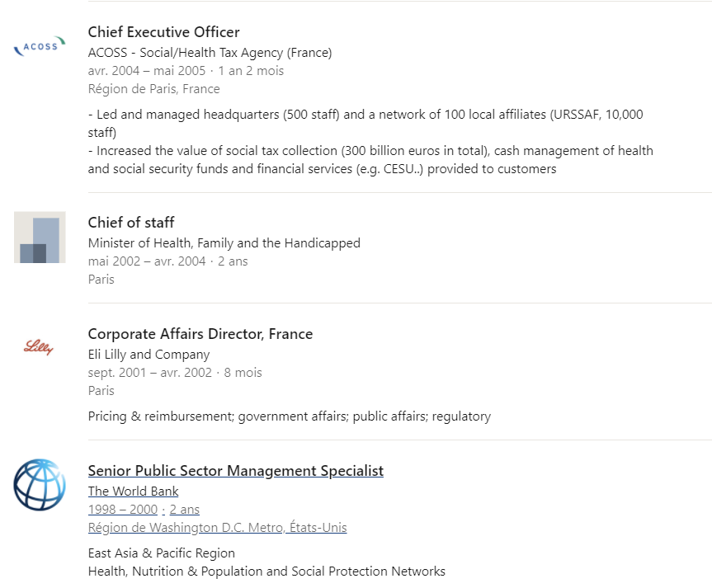Screen dimensions: 712x588
Task: Open Région de Washington D.C. Metro location link
Action: click(217, 528)
